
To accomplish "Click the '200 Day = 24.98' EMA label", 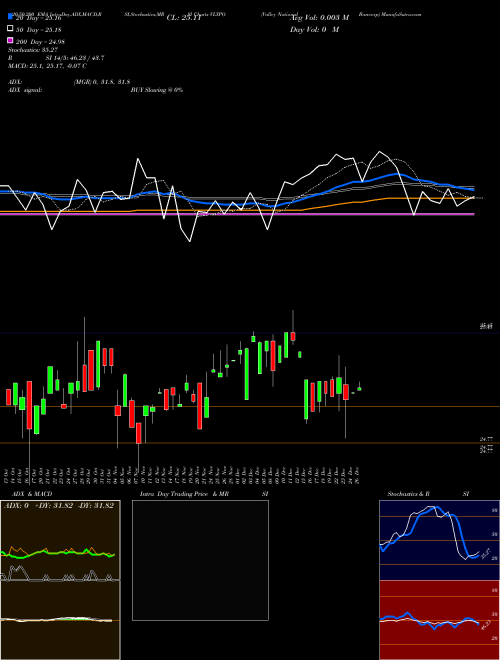I will tap(40, 42).
